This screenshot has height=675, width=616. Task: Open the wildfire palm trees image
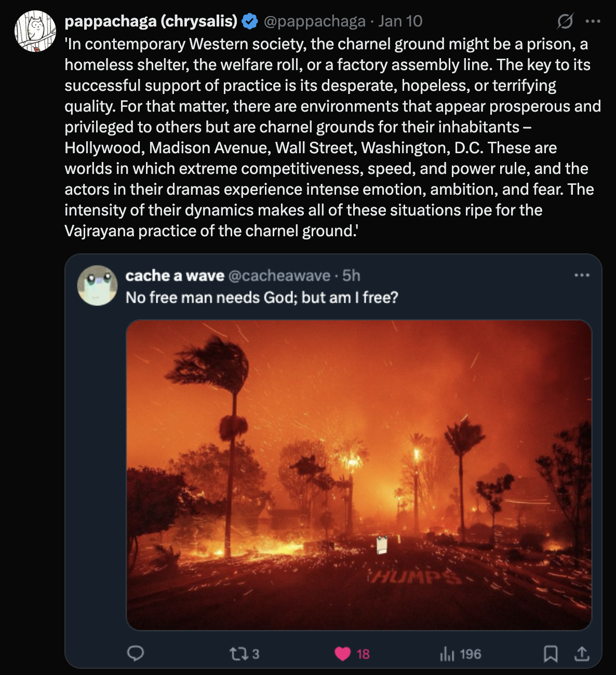tap(359, 475)
